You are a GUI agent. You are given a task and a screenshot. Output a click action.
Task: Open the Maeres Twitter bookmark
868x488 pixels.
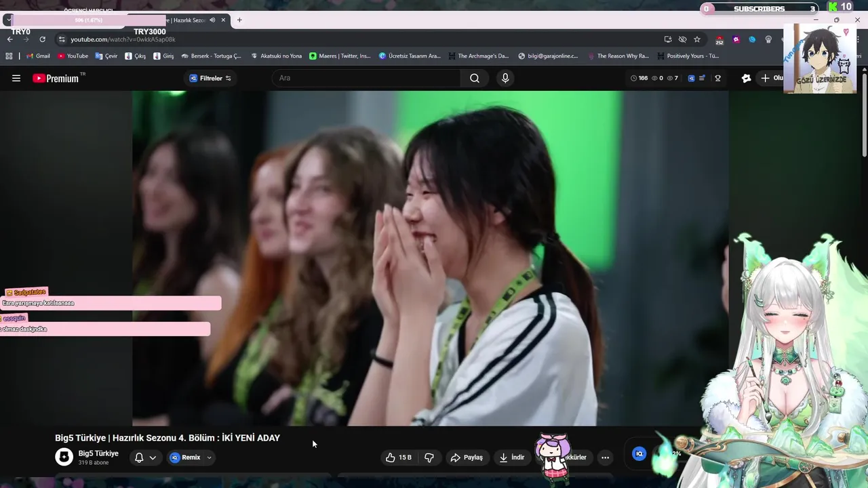(340, 56)
